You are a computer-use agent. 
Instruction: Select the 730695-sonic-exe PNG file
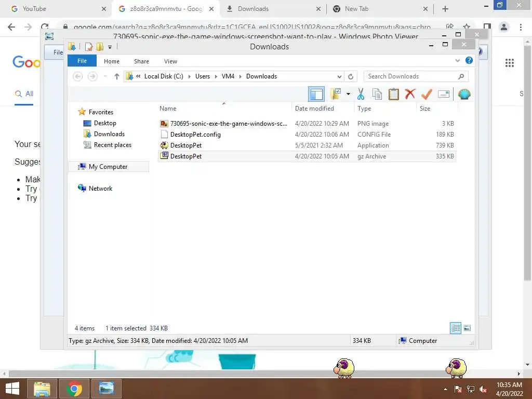307,124
